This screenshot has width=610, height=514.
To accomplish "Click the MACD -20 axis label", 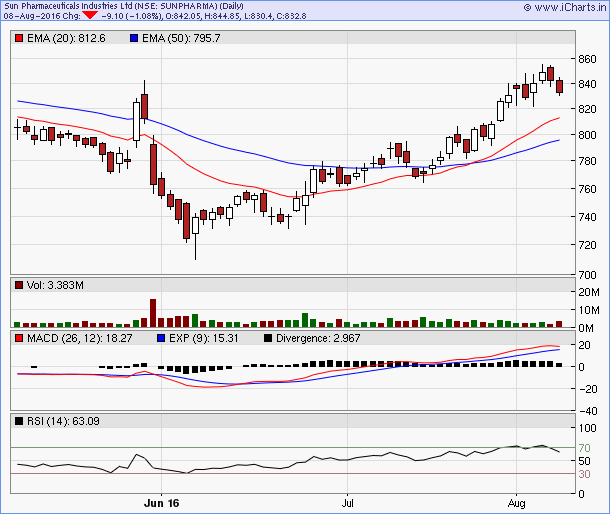I will (x=587, y=389).
